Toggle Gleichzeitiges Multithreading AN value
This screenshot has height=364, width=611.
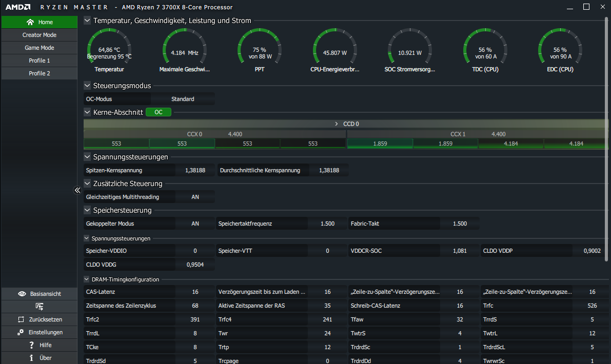[195, 197]
